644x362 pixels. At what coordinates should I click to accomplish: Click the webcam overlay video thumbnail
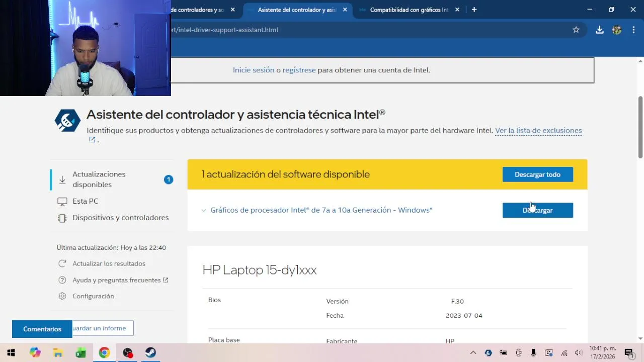[x=86, y=48]
